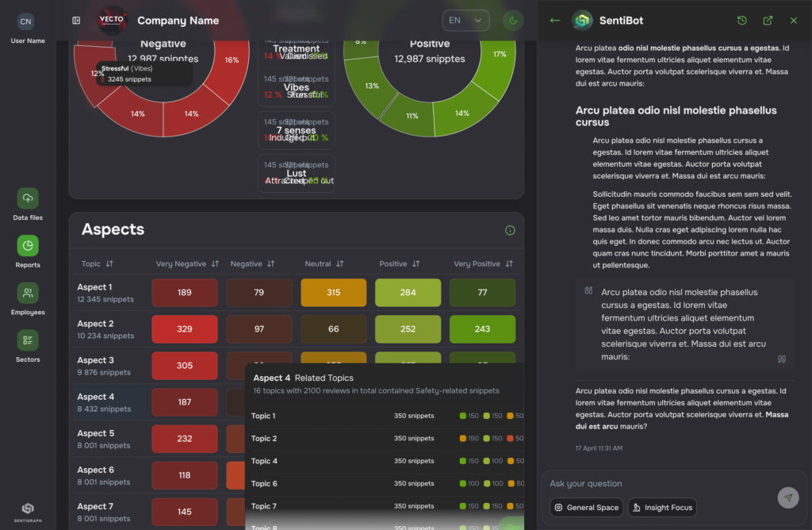This screenshot has width=812, height=530.
Task: Toggle dark mode moon button
Action: [513, 21]
